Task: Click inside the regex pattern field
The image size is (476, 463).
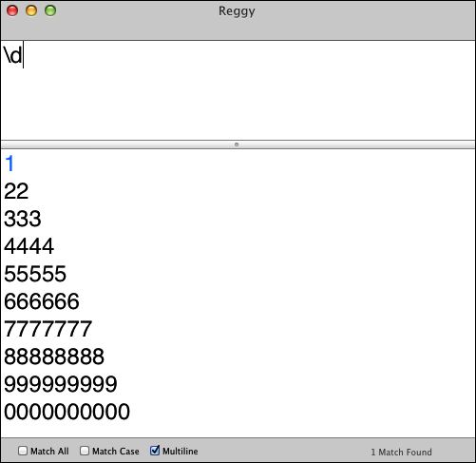Action: pyautogui.click(x=238, y=90)
